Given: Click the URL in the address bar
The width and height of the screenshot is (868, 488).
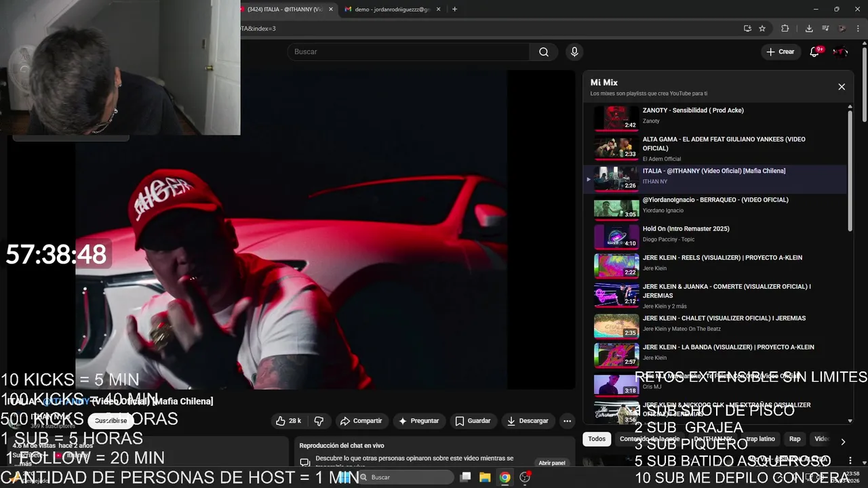Looking at the screenshot, I should click(x=258, y=28).
